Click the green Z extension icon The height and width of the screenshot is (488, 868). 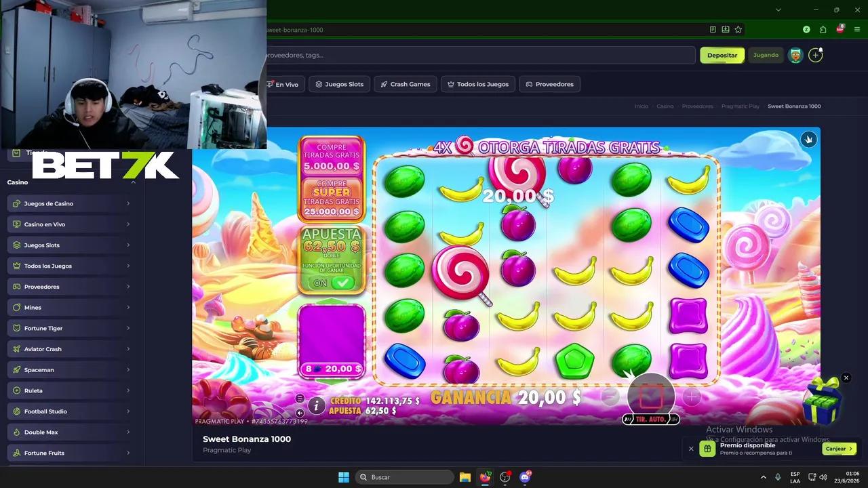806,30
